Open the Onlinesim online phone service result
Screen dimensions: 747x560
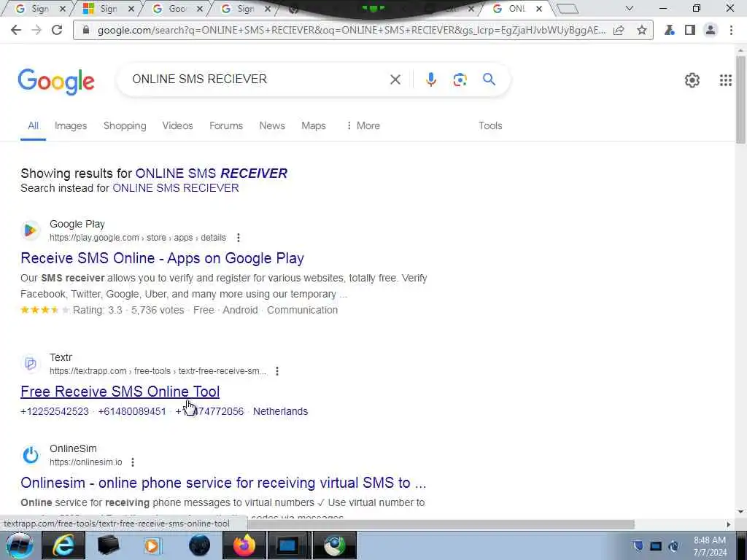[223, 483]
